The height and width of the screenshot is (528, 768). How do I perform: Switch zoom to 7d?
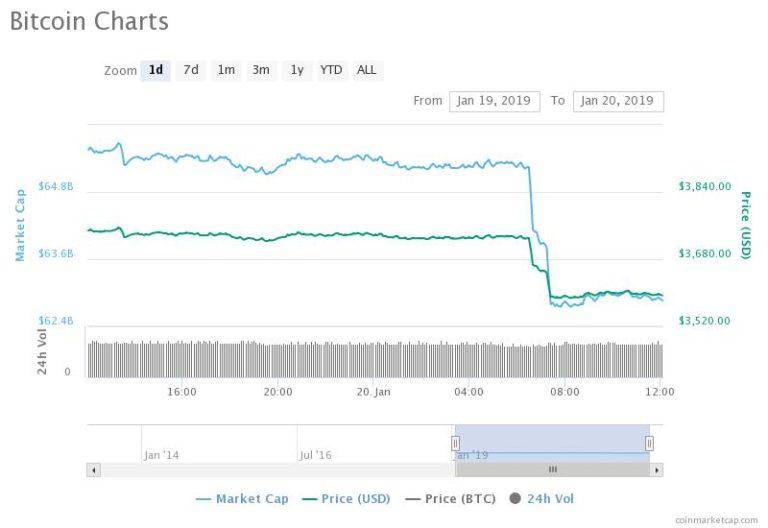point(190,70)
